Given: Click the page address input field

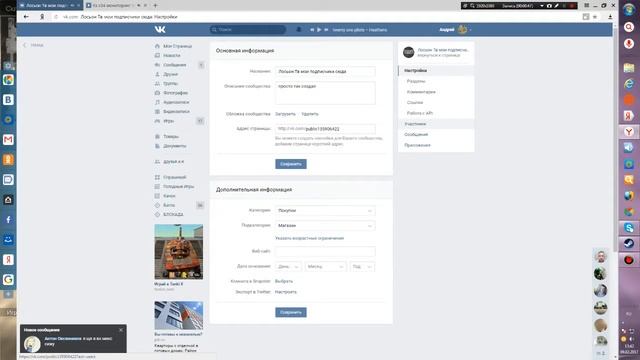Looking at the screenshot, I should click(x=325, y=129).
